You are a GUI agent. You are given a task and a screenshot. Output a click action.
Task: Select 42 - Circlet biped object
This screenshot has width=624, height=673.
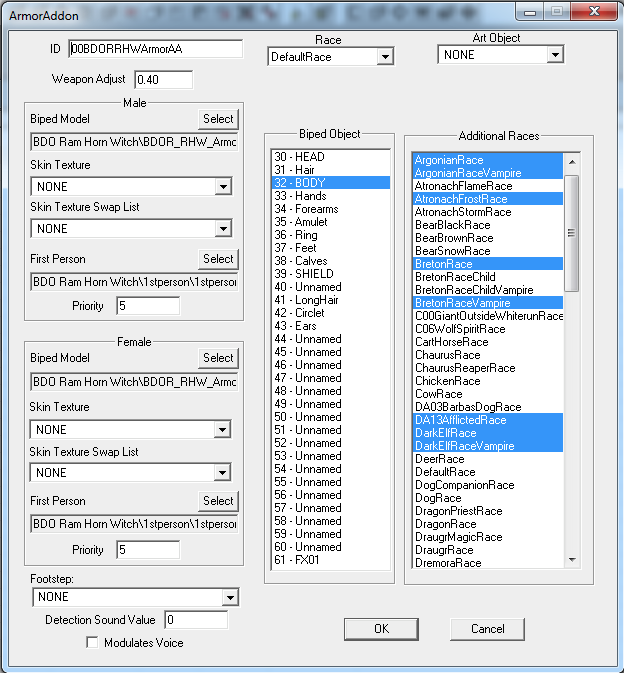[x=331, y=313]
